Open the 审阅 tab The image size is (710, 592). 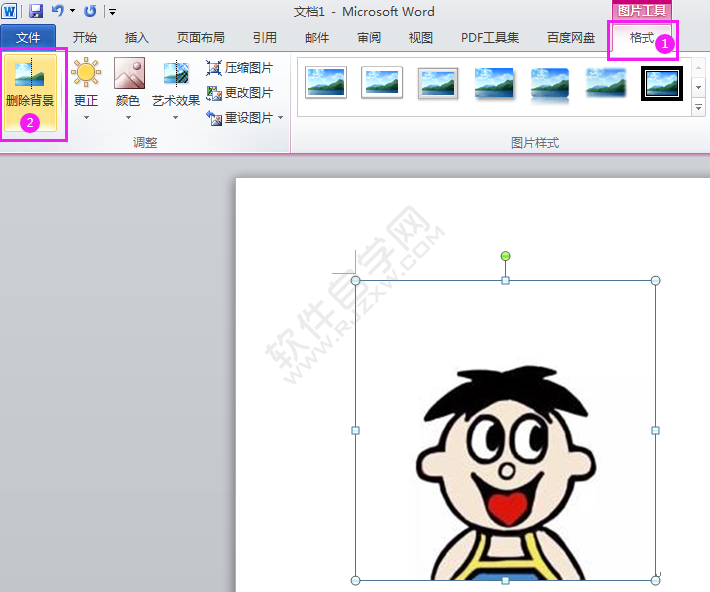click(369, 38)
